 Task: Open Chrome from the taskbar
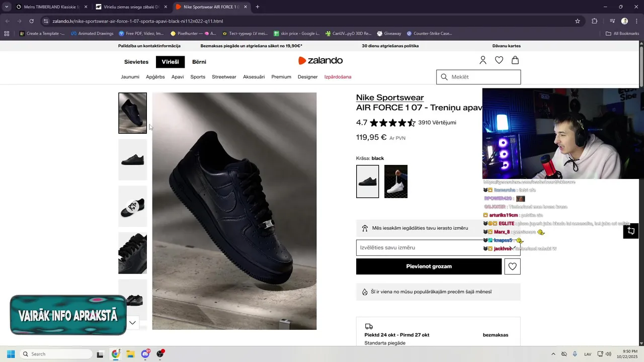(x=115, y=354)
